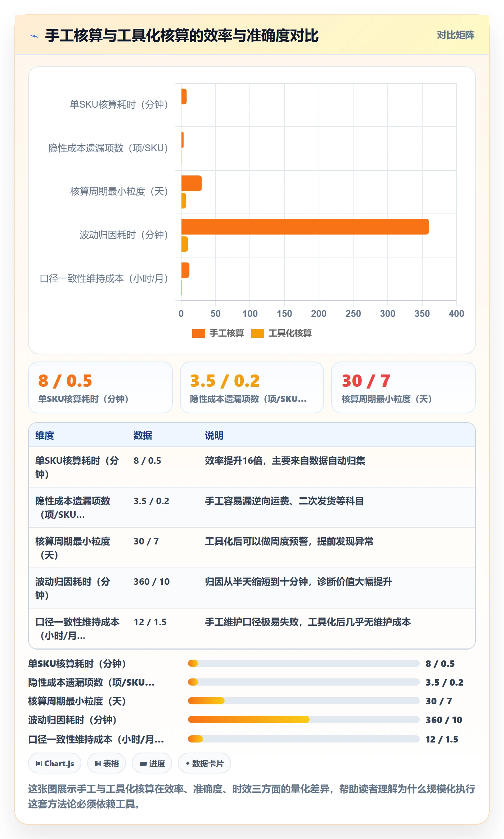Click the 对比矩阵 label in the header
Viewport: 504px width, 839px height.
click(x=455, y=35)
